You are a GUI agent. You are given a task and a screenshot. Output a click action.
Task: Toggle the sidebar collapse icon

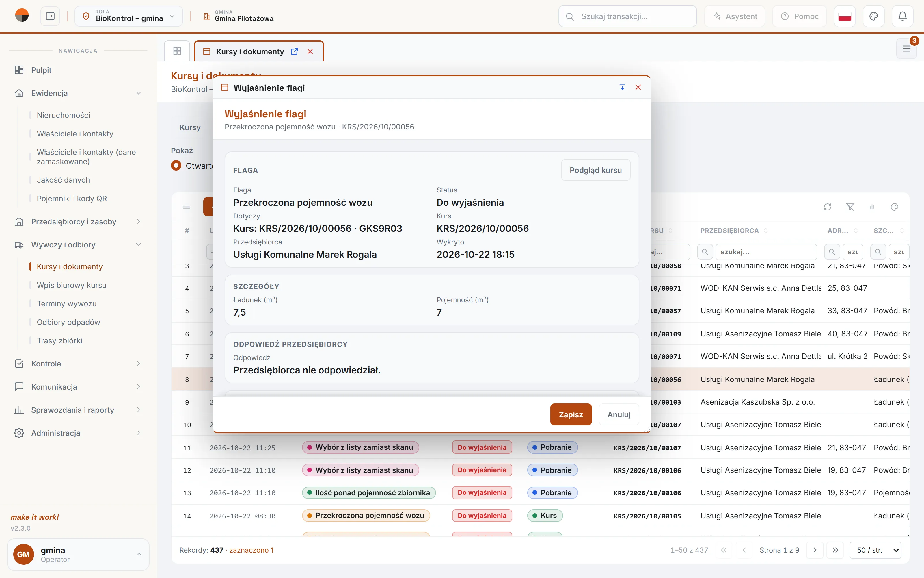(x=51, y=16)
